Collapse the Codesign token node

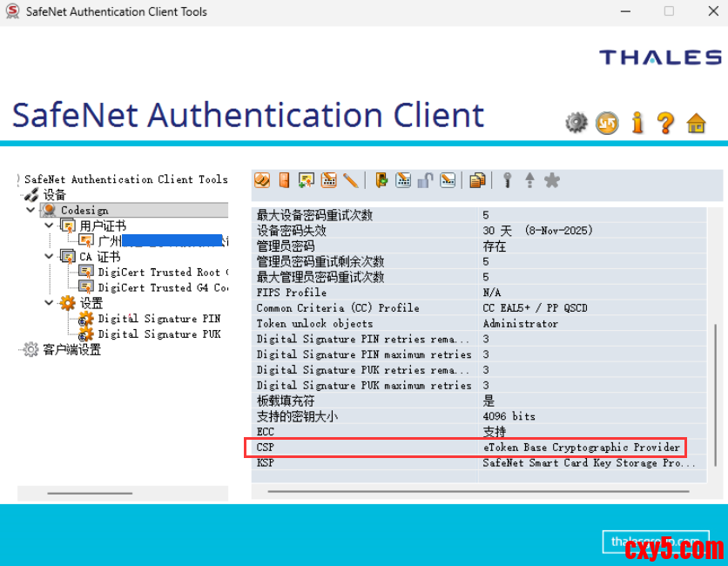point(30,210)
